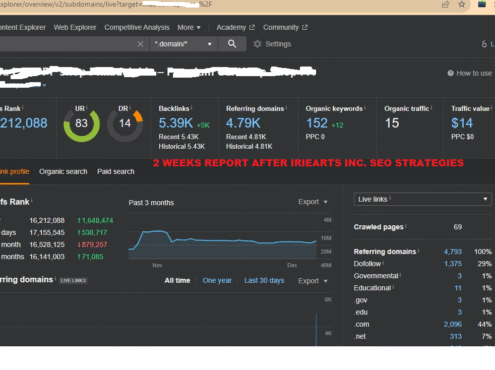This screenshot has height=370, width=495.
Task: Click the search magnifier button
Action: (x=232, y=44)
